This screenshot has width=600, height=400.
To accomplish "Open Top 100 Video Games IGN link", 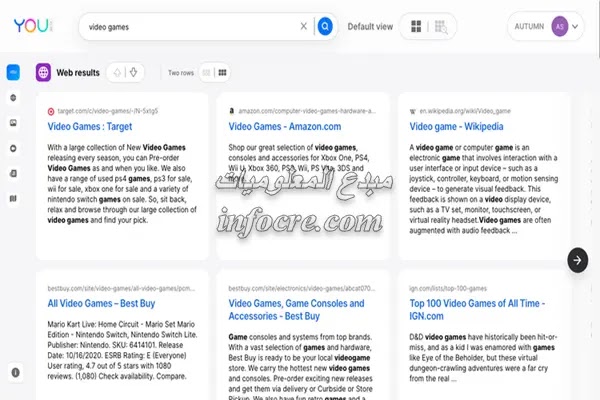I will tap(477, 310).
